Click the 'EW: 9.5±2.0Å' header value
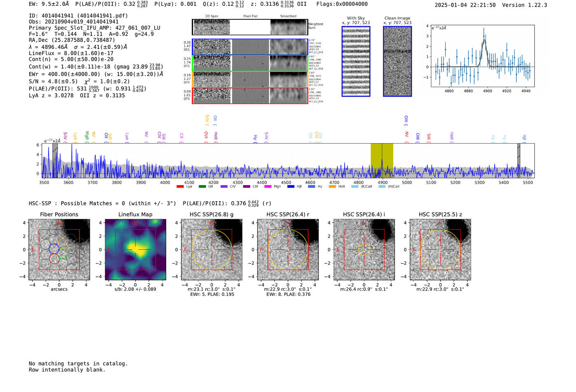This screenshot has width=576, height=392. pos(49,4)
